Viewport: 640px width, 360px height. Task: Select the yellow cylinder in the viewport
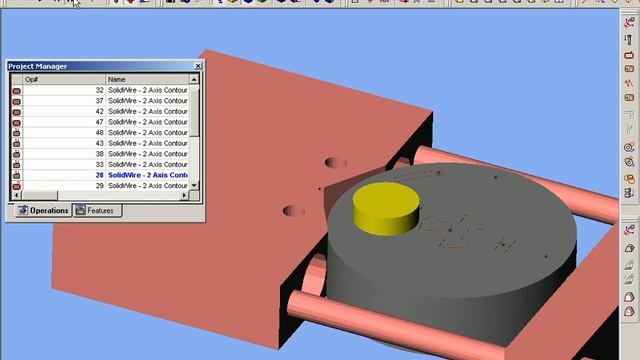click(386, 208)
